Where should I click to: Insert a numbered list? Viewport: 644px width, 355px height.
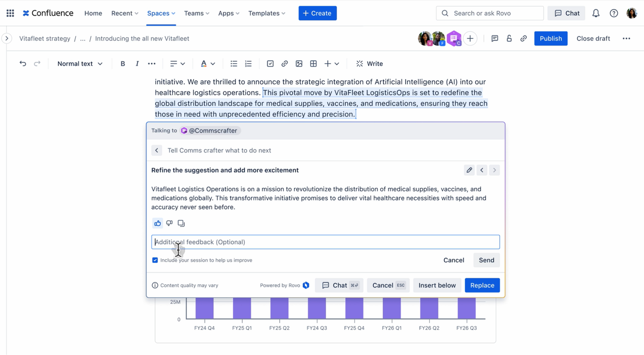tap(248, 64)
